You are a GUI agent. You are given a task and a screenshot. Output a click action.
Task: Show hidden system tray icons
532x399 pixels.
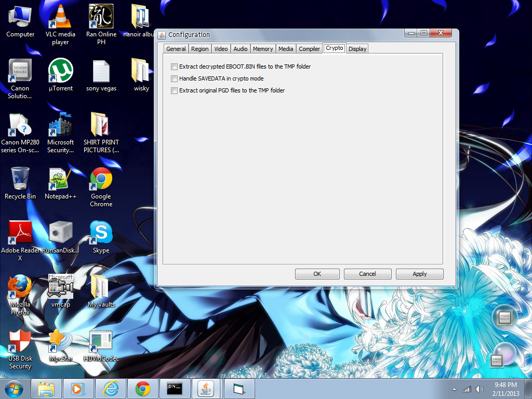tap(454, 389)
